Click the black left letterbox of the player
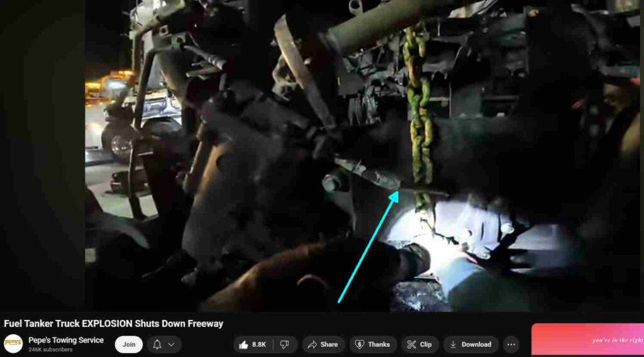644x357 pixels. tap(42, 157)
